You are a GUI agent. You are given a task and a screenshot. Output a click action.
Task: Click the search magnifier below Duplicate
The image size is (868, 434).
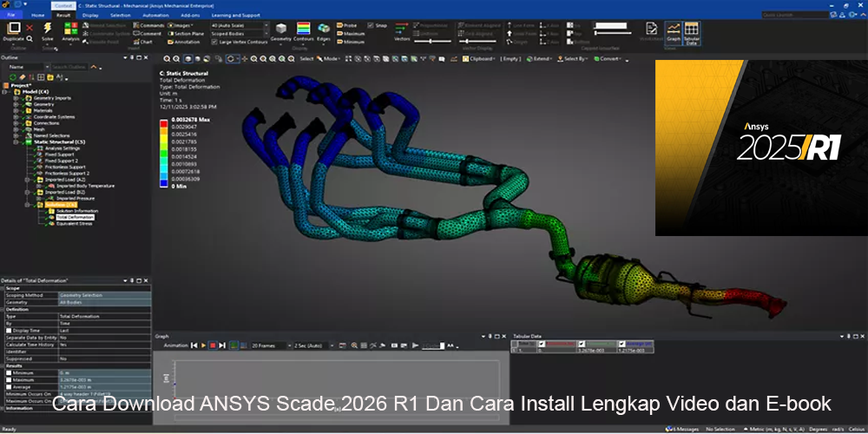click(30, 39)
